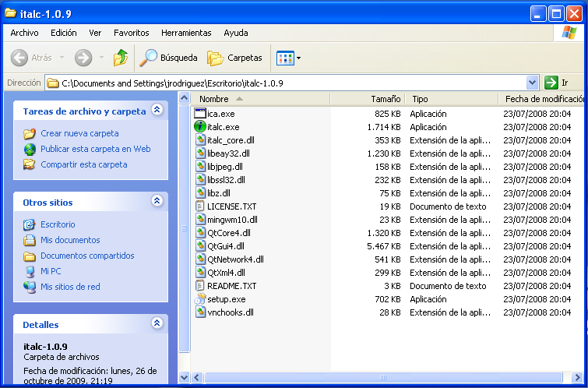
Task: Click the Back arrow button
Action: point(31,58)
